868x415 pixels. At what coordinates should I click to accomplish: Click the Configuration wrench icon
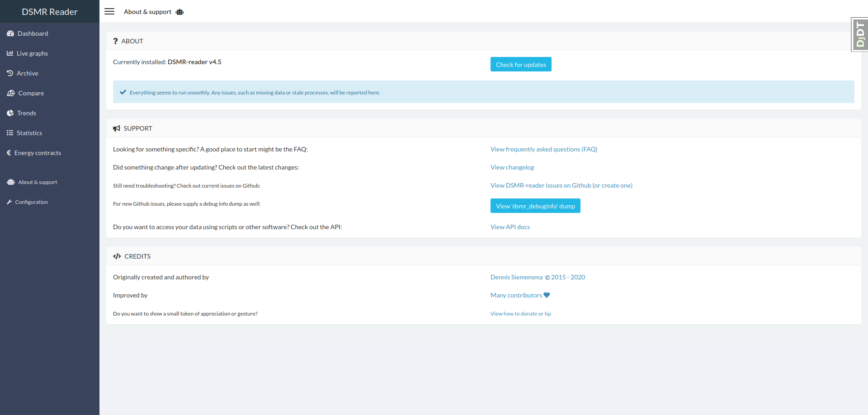(x=9, y=202)
